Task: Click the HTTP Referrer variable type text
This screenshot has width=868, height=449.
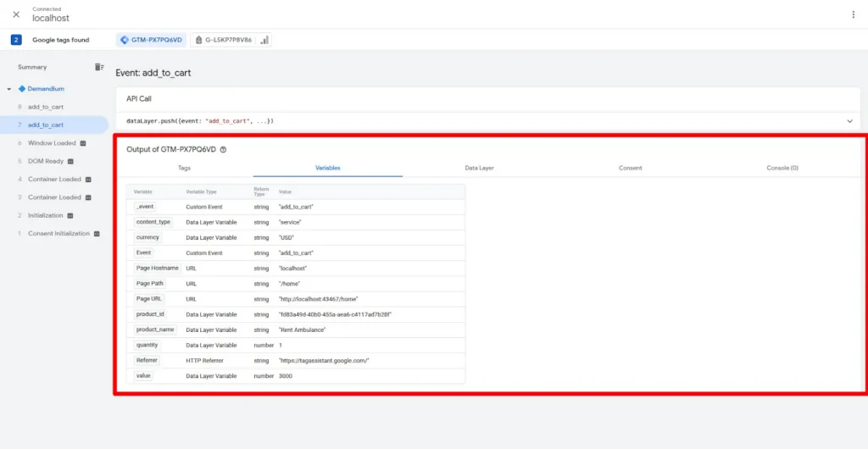Action: (x=203, y=361)
